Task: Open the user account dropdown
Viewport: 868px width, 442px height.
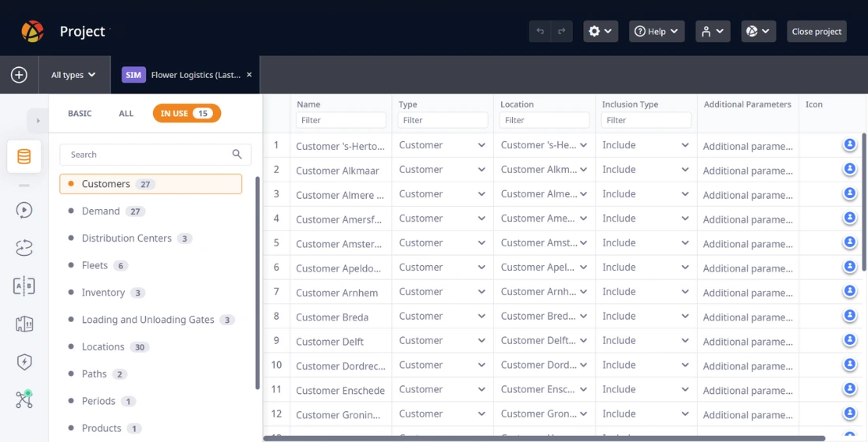Action: pos(713,32)
